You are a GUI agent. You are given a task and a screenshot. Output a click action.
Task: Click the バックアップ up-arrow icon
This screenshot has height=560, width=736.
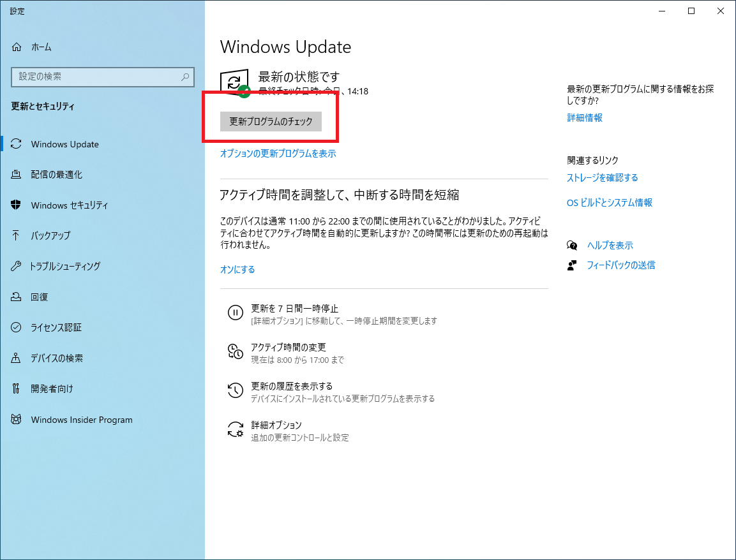point(16,235)
